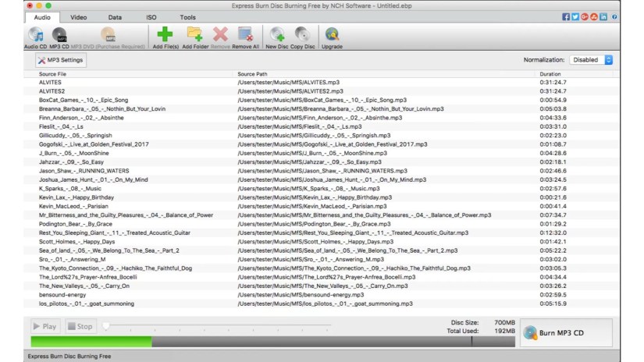The image size is (644, 362).
Task: Open the red share icon beside Google Plus
Action: coord(594,17)
